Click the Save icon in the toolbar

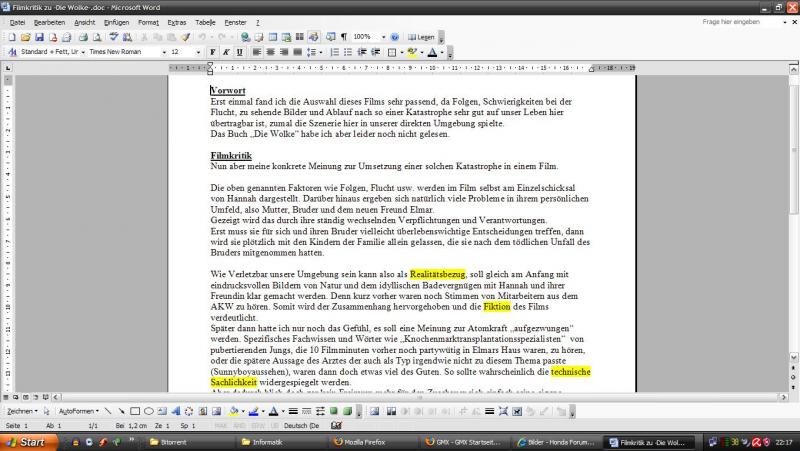(x=37, y=37)
